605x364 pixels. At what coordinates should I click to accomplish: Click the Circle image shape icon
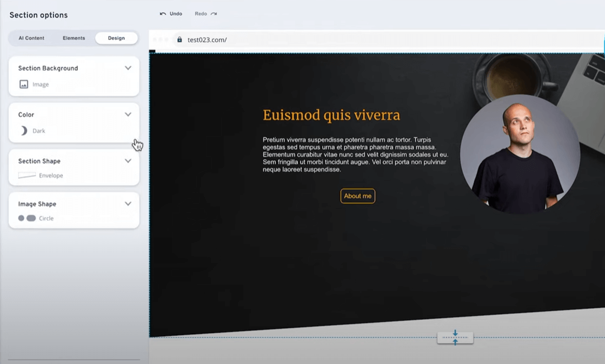click(x=27, y=218)
